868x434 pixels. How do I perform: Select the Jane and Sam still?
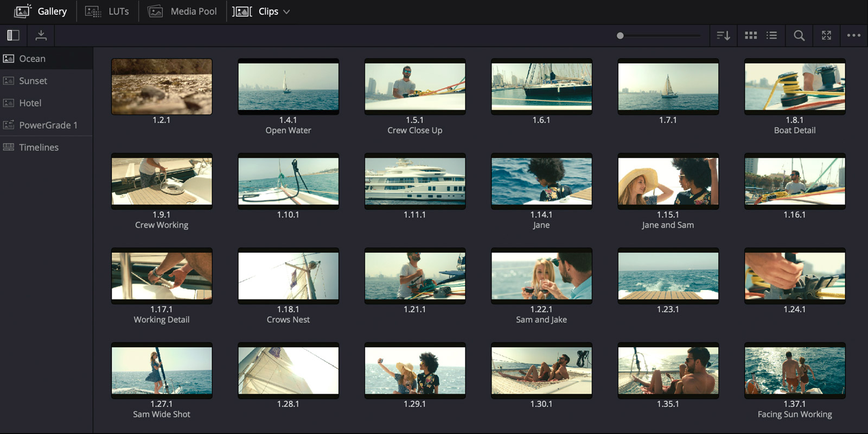point(668,181)
